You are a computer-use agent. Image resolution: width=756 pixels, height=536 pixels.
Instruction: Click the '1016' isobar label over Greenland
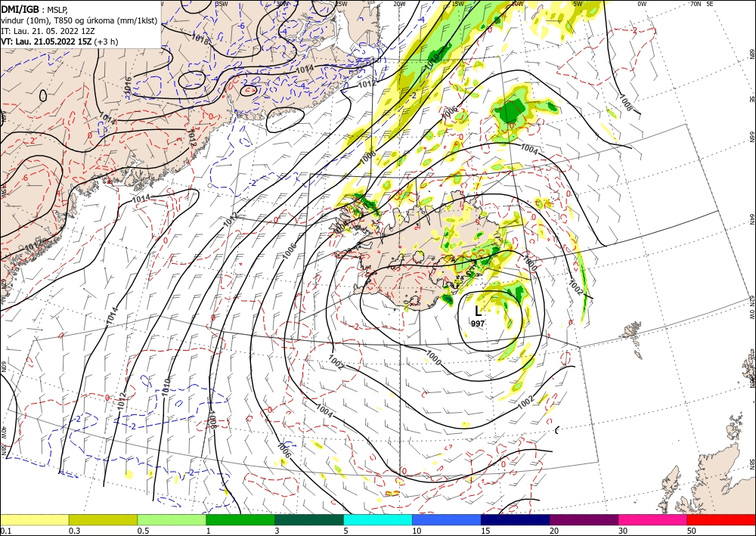point(128,87)
